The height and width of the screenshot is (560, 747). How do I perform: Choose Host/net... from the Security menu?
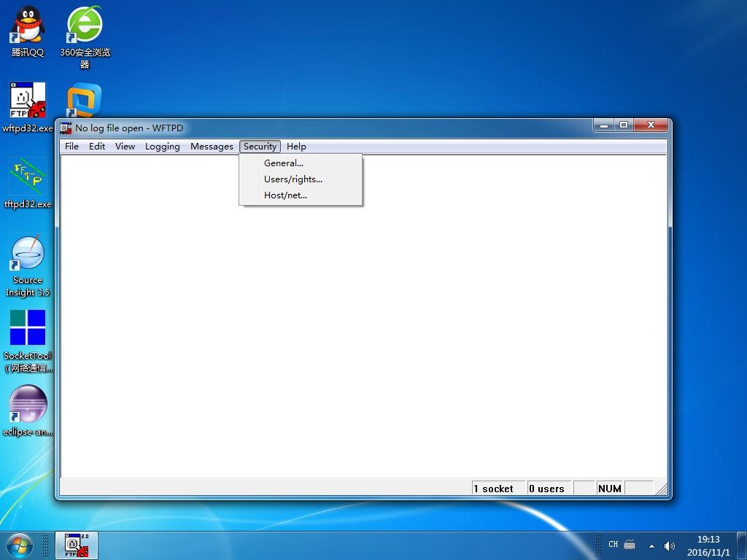tap(301, 195)
